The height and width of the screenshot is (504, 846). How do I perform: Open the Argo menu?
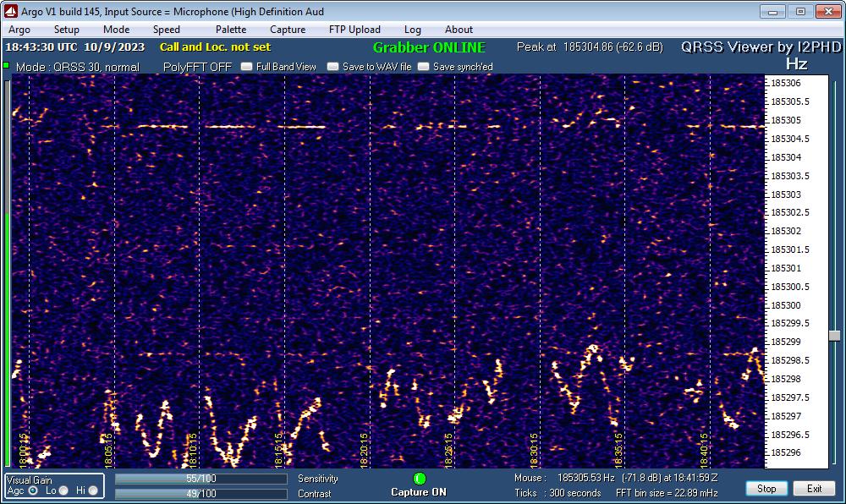click(19, 30)
